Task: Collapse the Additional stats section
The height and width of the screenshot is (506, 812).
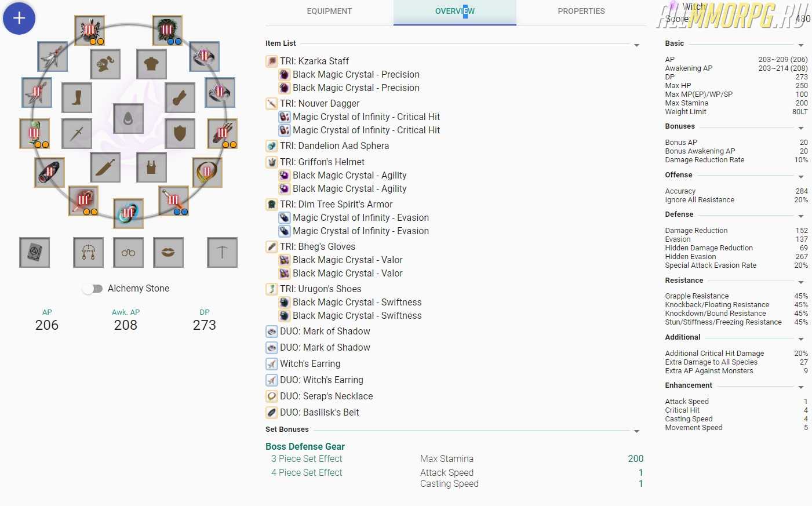Action: click(801, 338)
